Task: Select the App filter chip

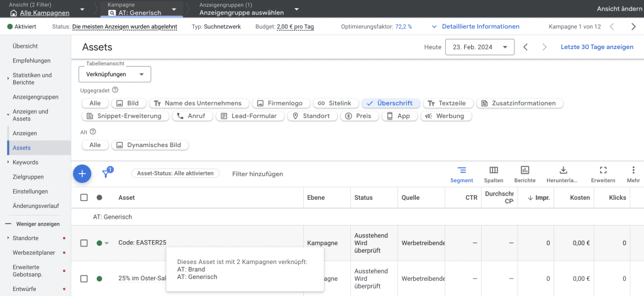Action: click(399, 116)
